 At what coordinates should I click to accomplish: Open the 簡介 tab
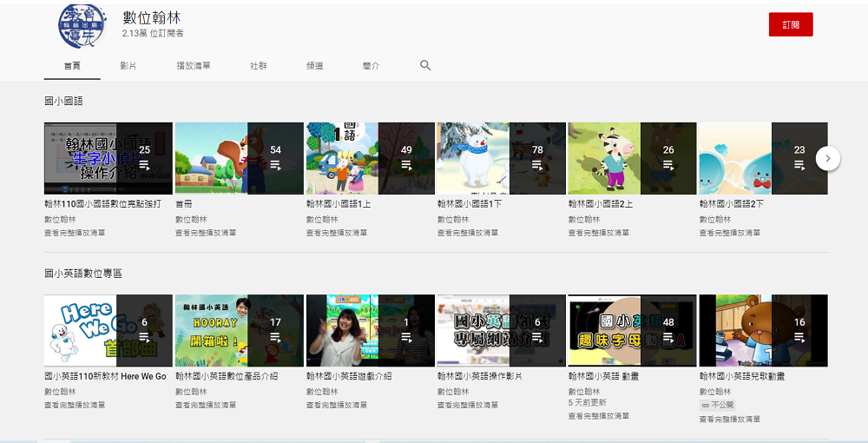[372, 66]
